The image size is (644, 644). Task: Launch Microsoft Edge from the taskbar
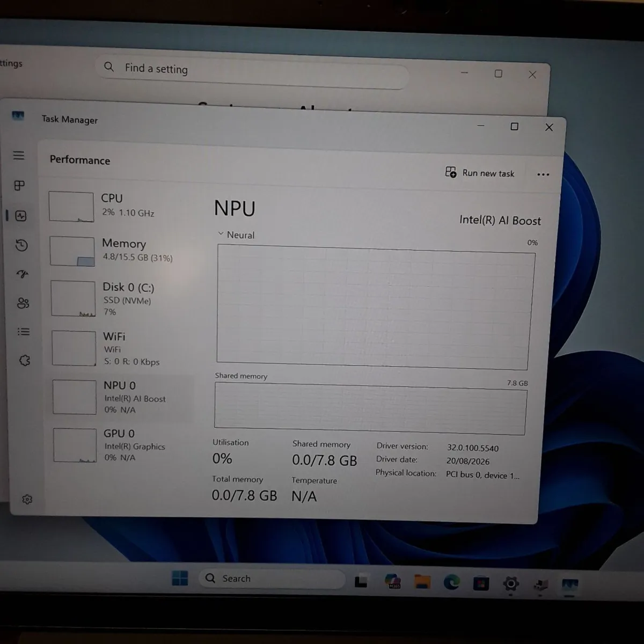tap(451, 582)
